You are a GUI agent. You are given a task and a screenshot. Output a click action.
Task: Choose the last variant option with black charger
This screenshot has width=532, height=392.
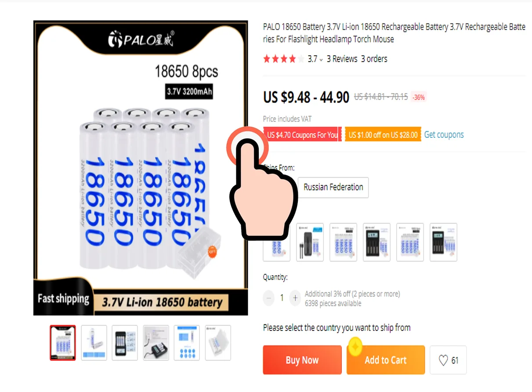click(x=443, y=242)
